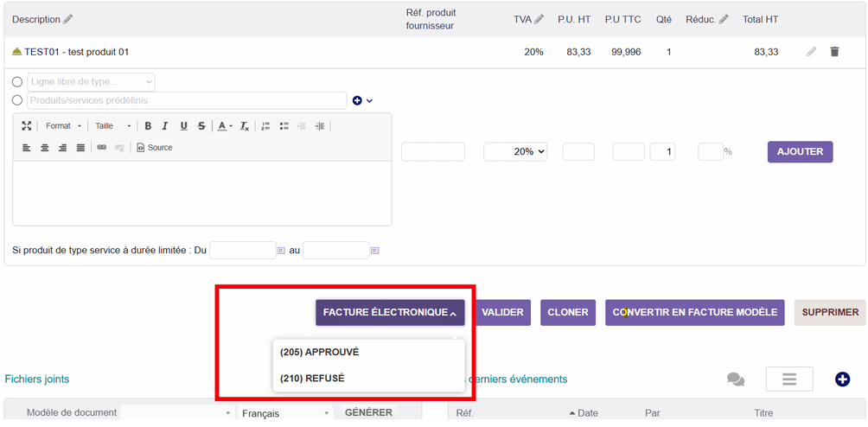
Task: Open the text color dropdown
Action: [x=224, y=126]
